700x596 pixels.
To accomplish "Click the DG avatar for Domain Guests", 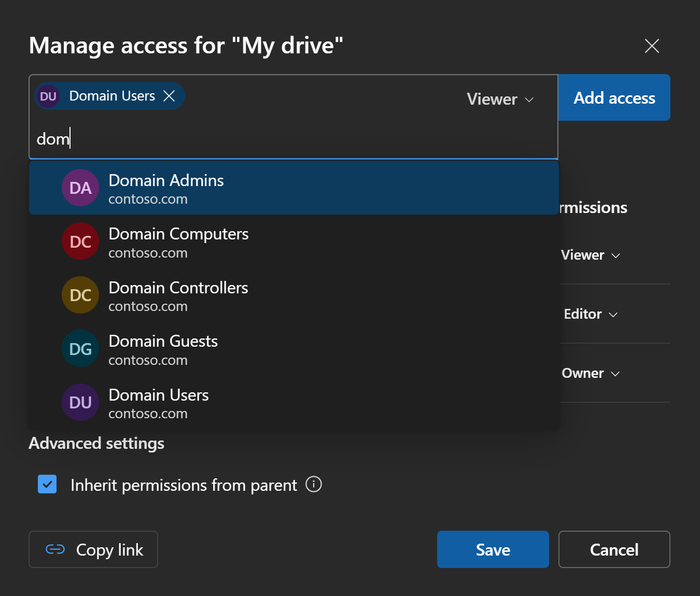I will [80, 349].
